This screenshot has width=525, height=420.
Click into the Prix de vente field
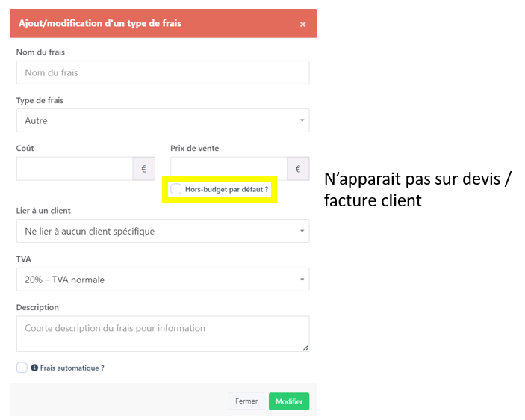(x=229, y=169)
